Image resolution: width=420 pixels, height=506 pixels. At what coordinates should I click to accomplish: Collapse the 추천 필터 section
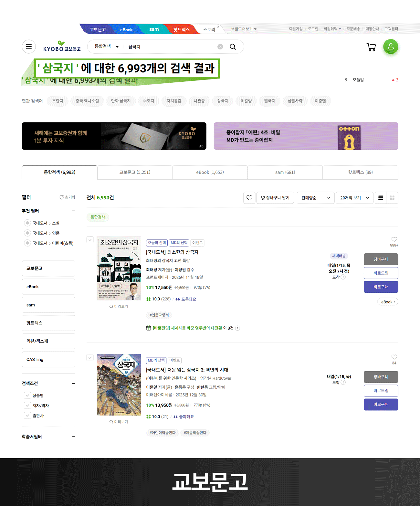point(74,211)
